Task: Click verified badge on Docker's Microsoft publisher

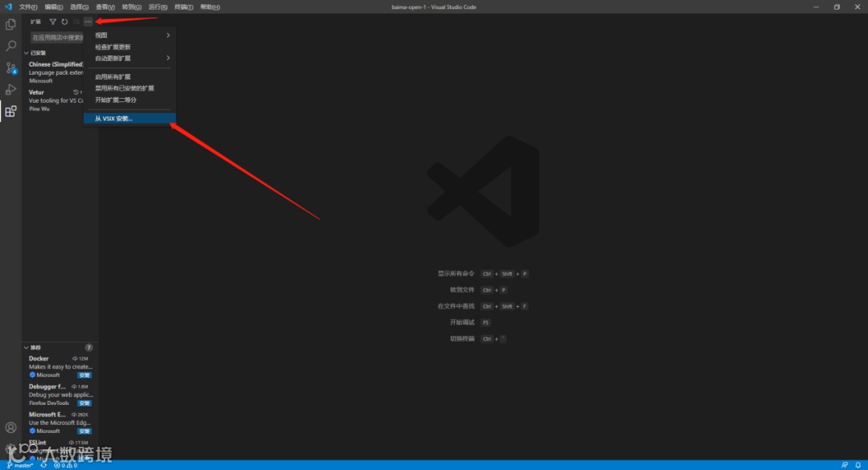Action: 32,374
